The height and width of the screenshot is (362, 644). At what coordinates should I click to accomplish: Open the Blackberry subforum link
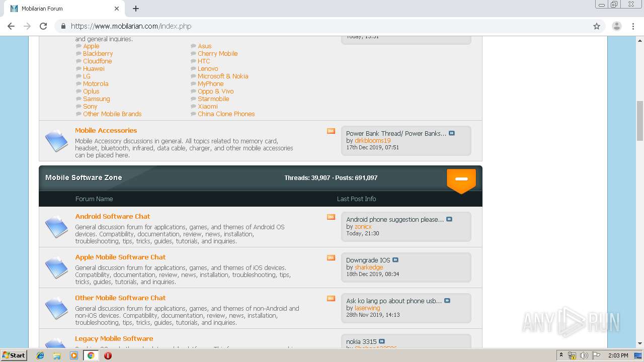point(98,53)
